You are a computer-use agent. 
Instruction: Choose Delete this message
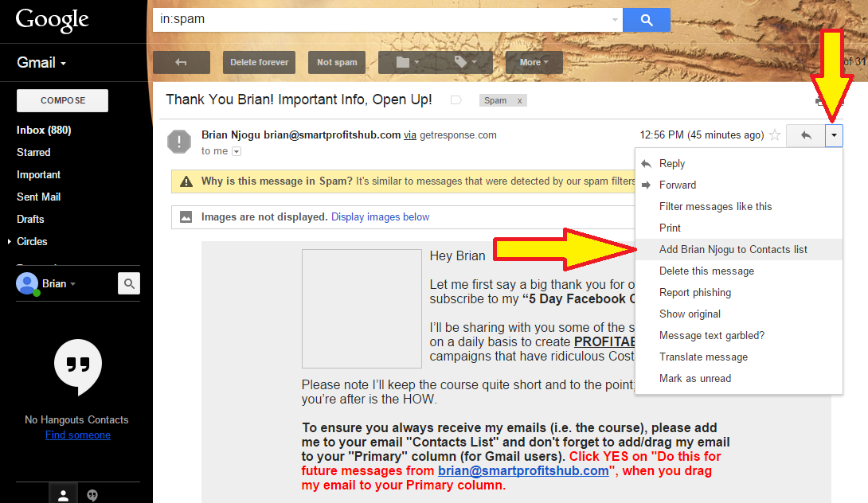point(739,271)
